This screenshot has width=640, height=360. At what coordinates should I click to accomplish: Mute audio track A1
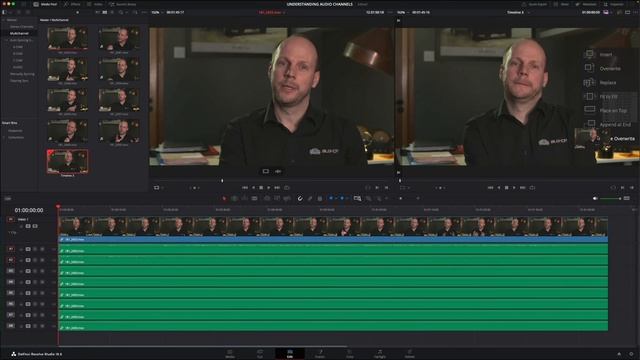[42, 249]
